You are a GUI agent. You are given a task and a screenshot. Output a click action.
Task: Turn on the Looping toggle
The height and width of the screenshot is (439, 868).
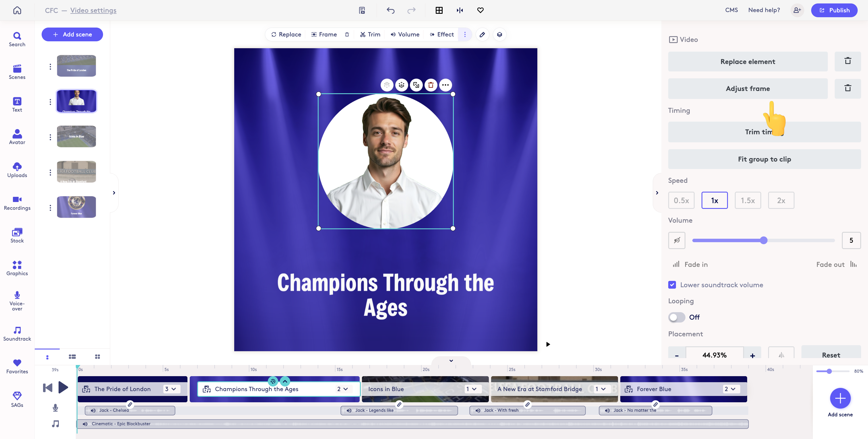tap(676, 317)
